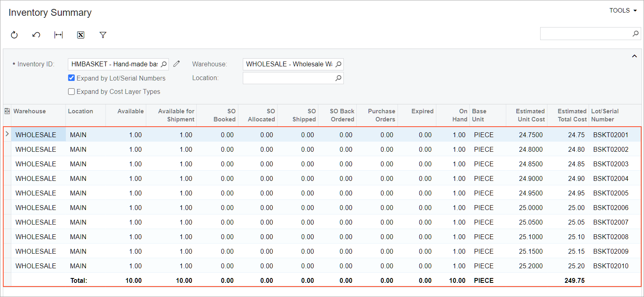Open the Inventory ID lookup magnifier
Screen dimensions: 644x297
[x=164, y=64]
